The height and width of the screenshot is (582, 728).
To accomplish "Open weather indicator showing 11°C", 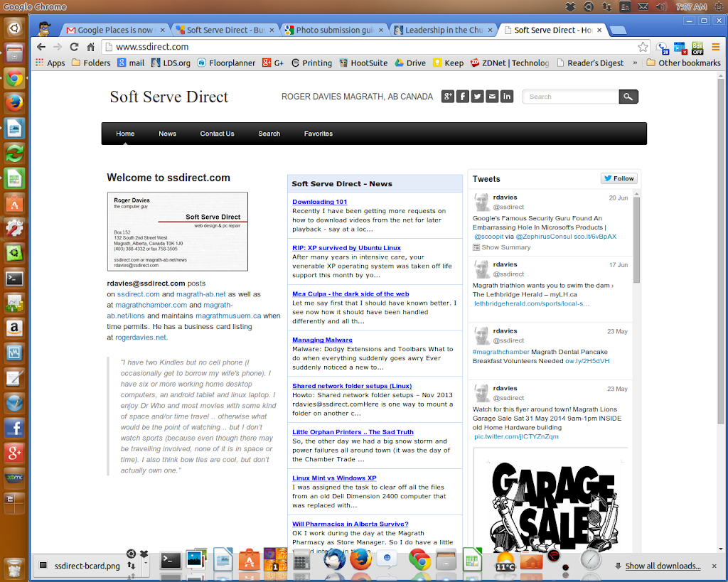I will 505,561.
